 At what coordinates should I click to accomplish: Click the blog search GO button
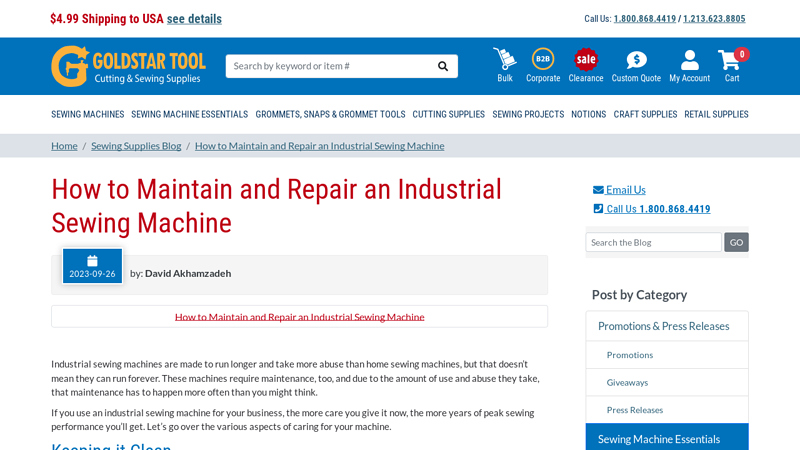coord(736,242)
